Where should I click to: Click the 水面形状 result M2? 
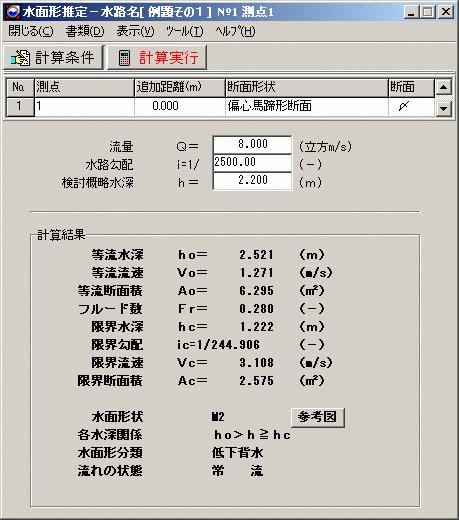(218, 417)
